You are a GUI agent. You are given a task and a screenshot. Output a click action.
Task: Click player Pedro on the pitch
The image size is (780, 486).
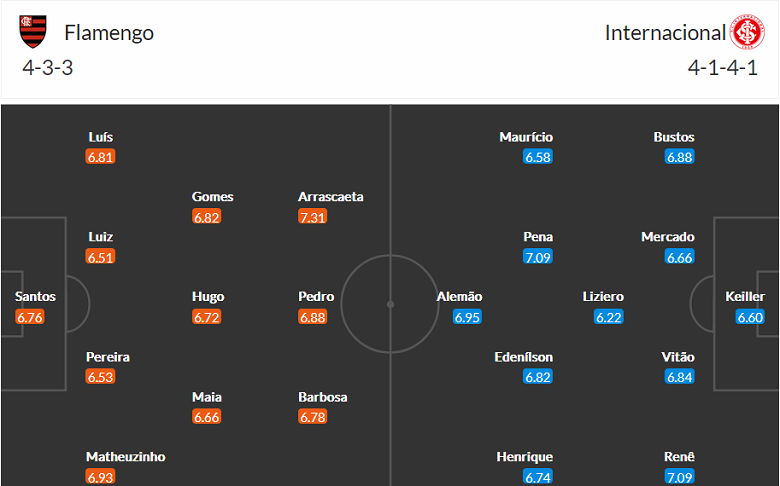316,297
